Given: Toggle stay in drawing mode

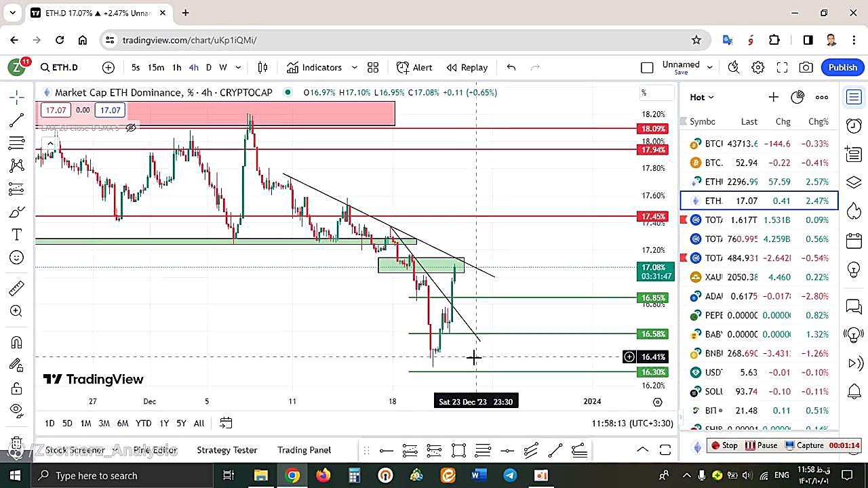Looking at the screenshot, I should coord(17,365).
